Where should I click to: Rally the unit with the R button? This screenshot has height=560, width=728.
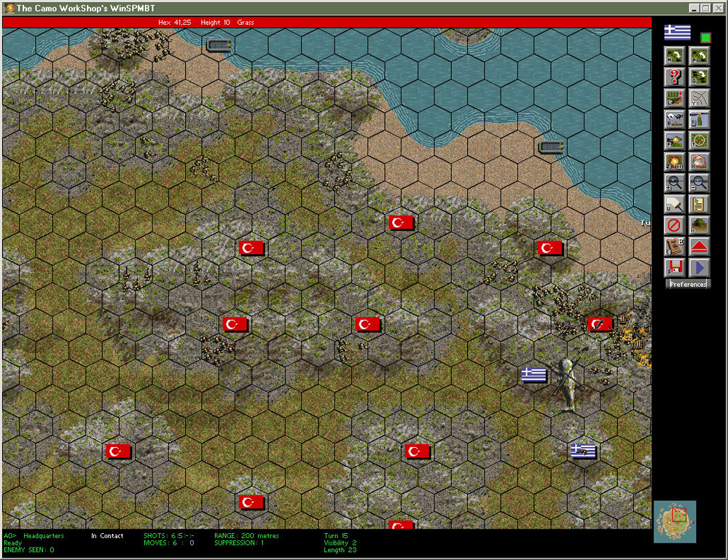(x=699, y=119)
